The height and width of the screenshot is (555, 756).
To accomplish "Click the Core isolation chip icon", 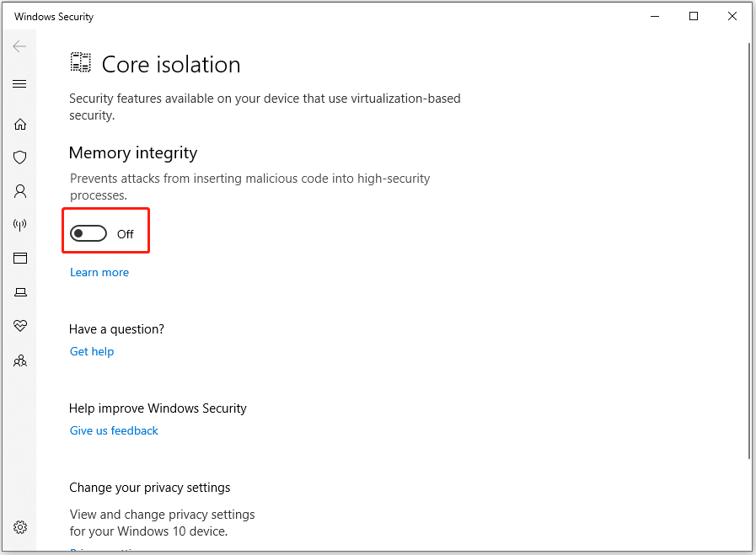I will (81, 62).
